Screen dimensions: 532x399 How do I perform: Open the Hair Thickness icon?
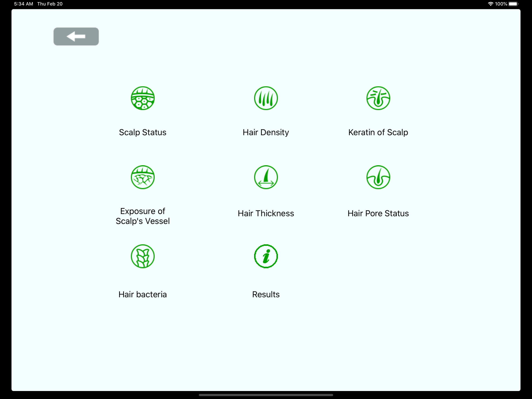click(266, 177)
